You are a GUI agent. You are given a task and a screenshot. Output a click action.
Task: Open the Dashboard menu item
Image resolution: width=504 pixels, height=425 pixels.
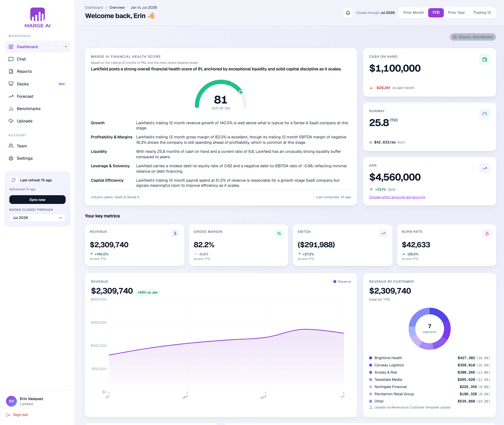(x=37, y=47)
